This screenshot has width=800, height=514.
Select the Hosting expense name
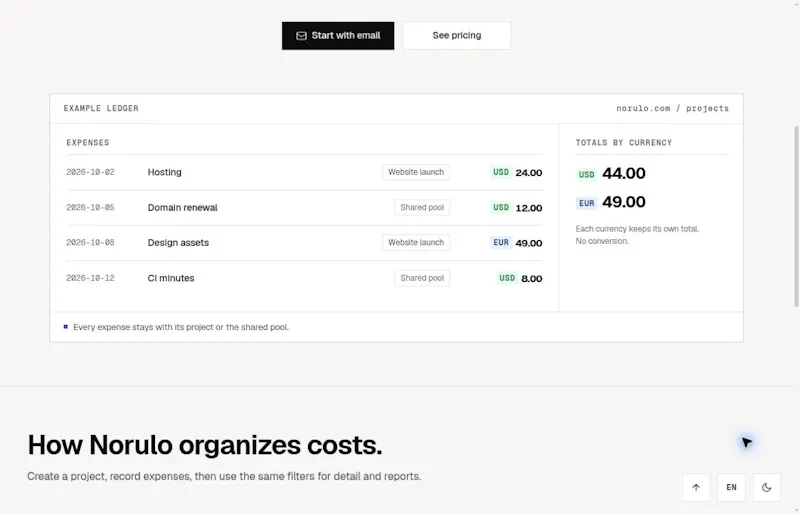[164, 172]
